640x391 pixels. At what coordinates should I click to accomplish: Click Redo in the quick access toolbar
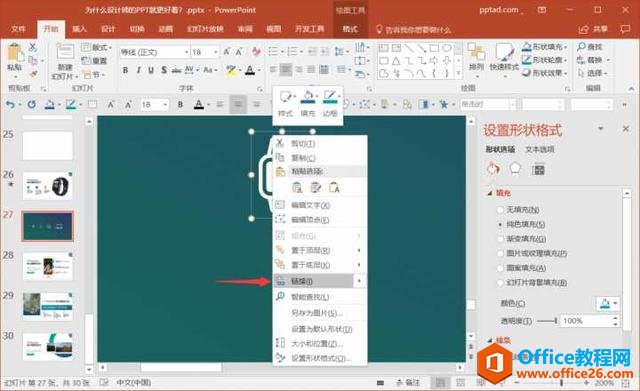coord(31,104)
